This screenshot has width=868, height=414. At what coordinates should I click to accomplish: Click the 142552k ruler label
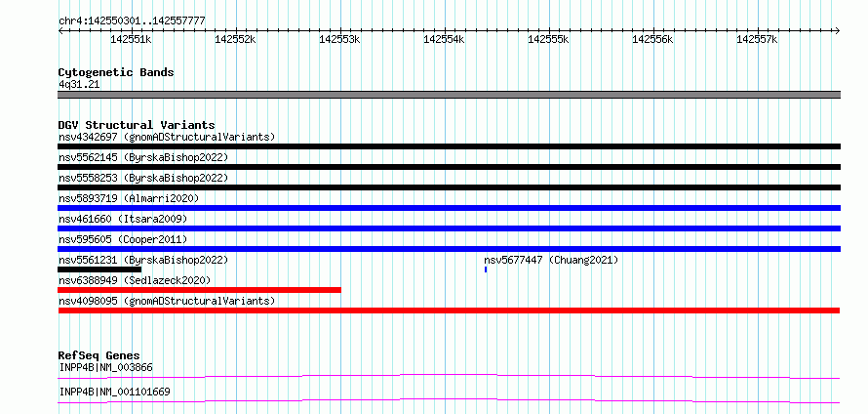(235, 40)
